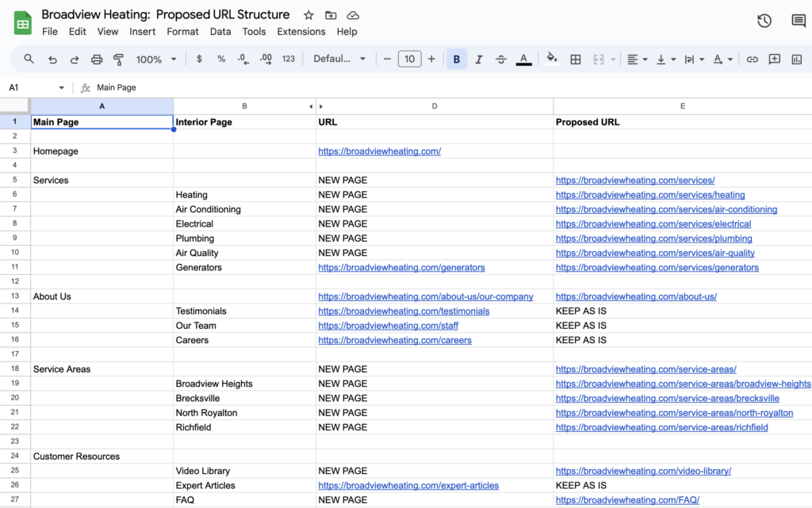Click the print icon in toolbar
The width and height of the screenshot is (812, 508).
[x=96, y=59]
